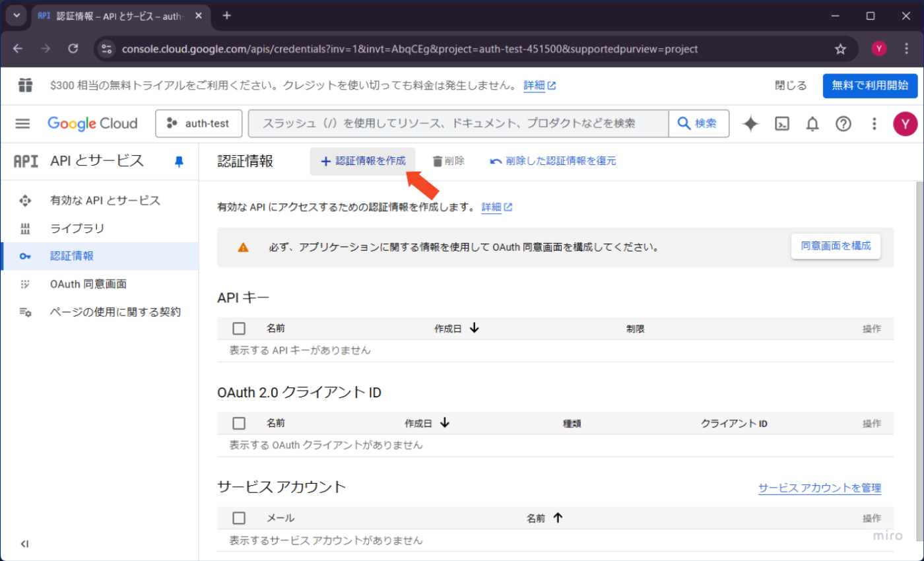Image resolution: width=924 pixels, height=561 pixels.
Task: Open 詳細 link under 認証情報 description
Action: (x=497, y=207)
